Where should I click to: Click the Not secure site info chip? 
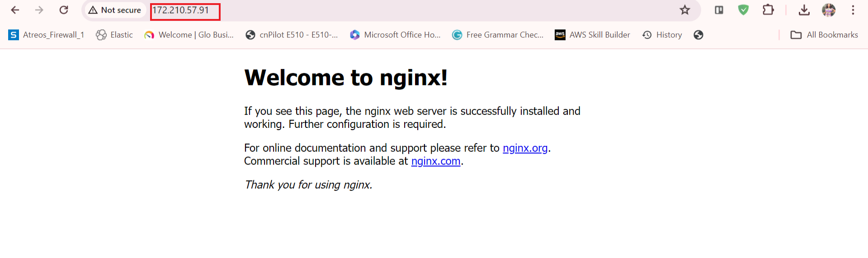115,10
